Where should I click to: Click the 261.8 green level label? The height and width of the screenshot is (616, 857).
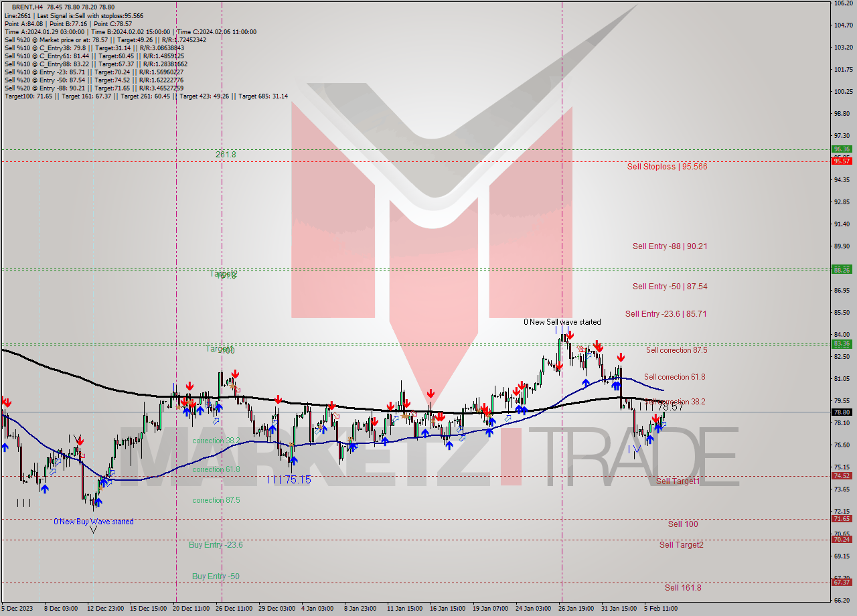[x=226, y=154]
